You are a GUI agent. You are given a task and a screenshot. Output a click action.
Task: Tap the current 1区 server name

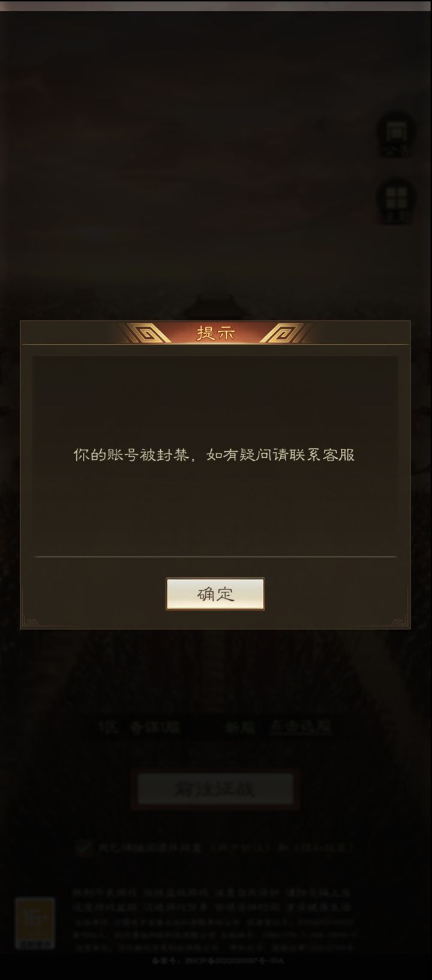tap(139, 728)
